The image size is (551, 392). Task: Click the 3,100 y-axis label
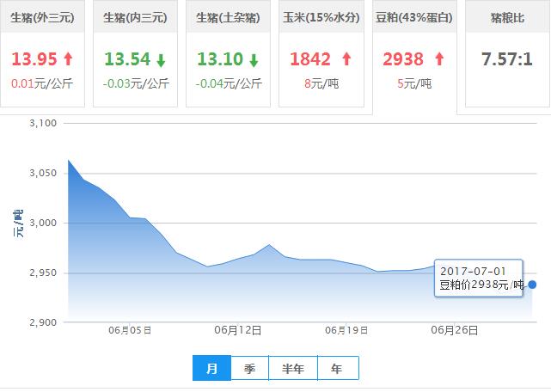point(43,123)
